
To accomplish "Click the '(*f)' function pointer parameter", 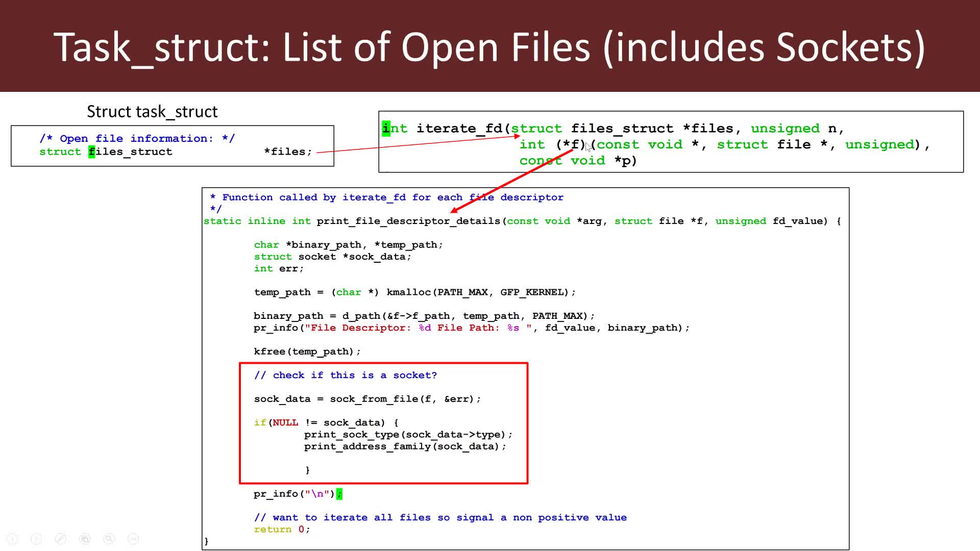I will click(571, 144).
